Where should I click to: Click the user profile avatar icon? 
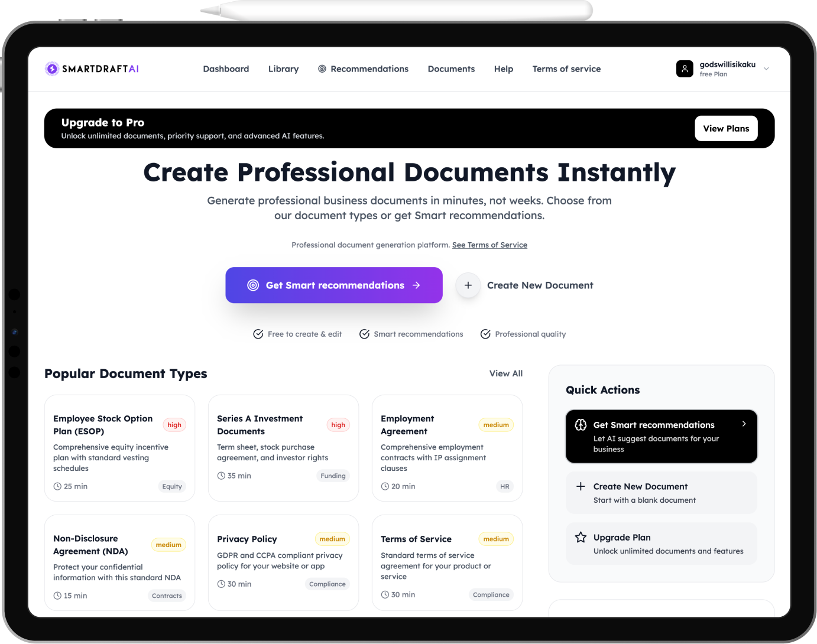pos(684,69)
